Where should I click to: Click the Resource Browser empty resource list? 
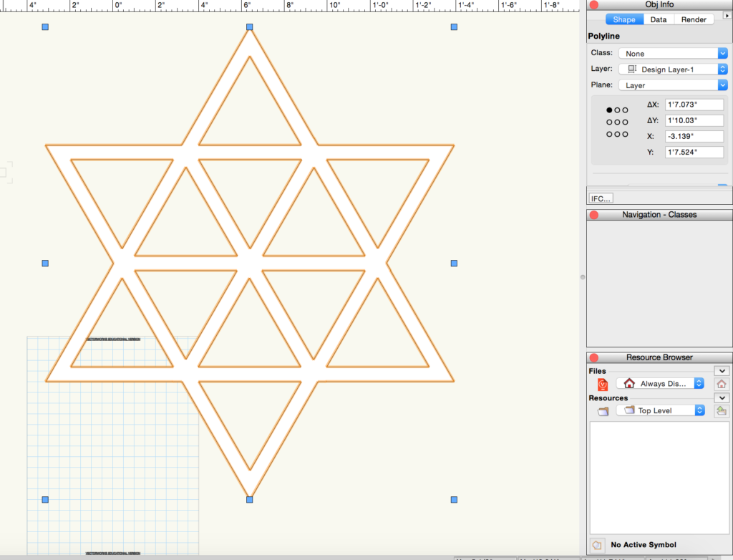point(659,478)
